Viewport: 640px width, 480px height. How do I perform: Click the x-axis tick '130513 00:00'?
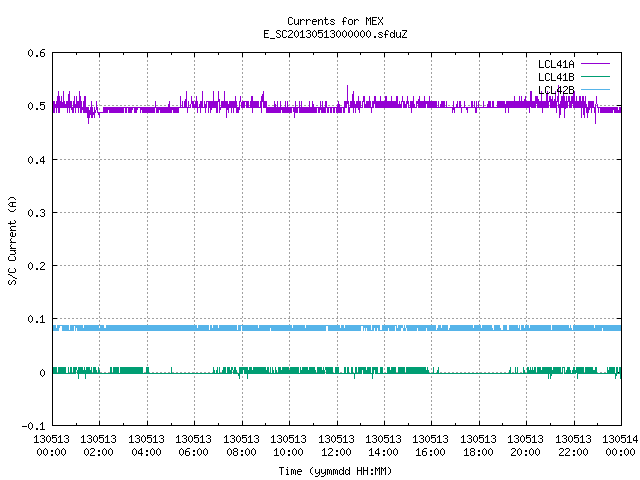click(51, 446)
